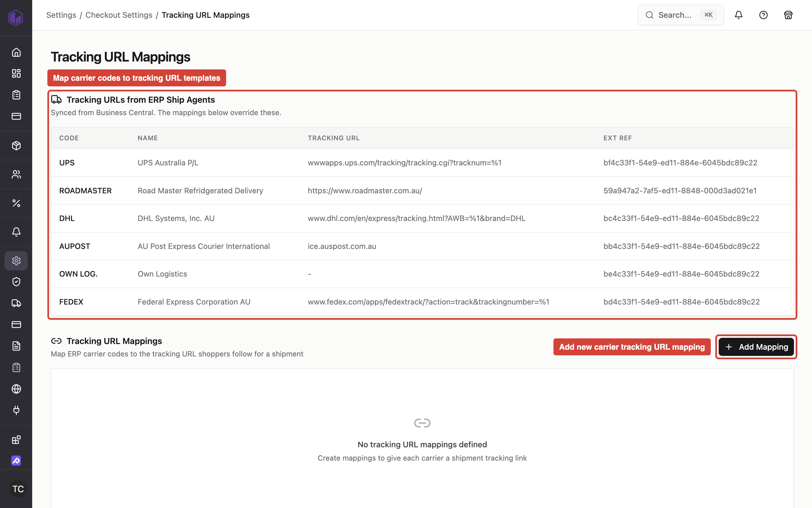812x508 pixels.
Task: Click the www.fedex.com tracking URL cell
Action: point(429,302)
